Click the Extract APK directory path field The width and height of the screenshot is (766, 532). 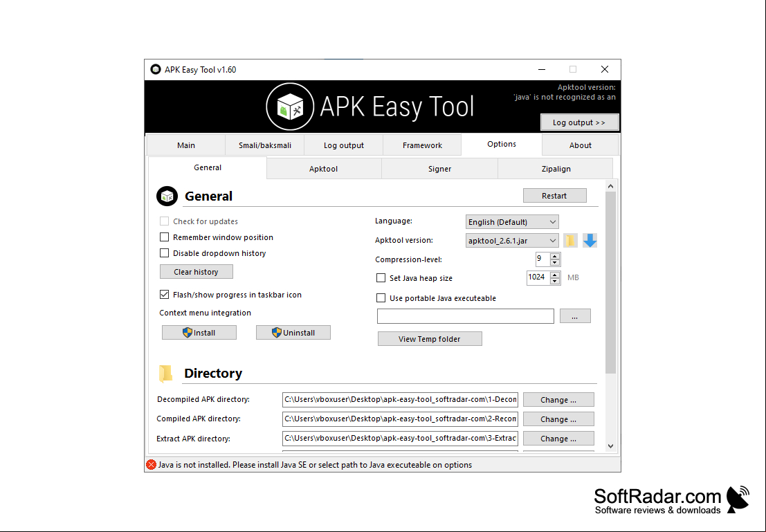pos(400,438)
